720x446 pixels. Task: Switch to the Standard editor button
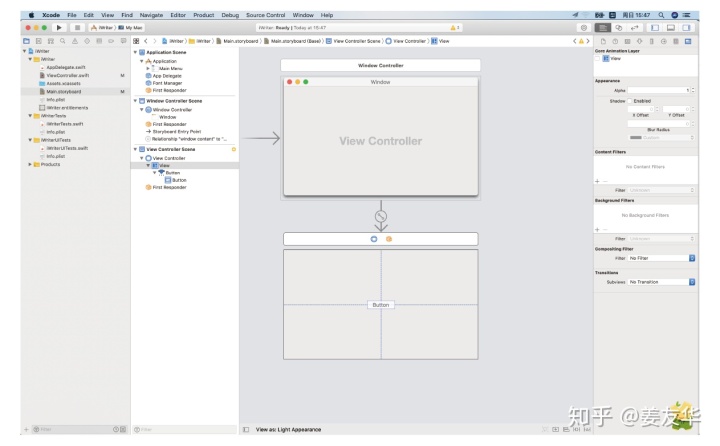(x=603, y=28)
